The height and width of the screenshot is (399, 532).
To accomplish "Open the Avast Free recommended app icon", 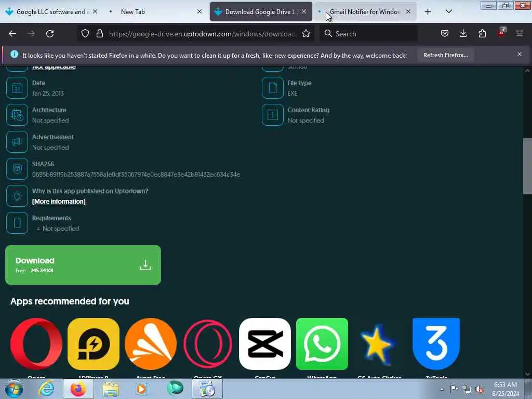I will [x=151, y=344].
